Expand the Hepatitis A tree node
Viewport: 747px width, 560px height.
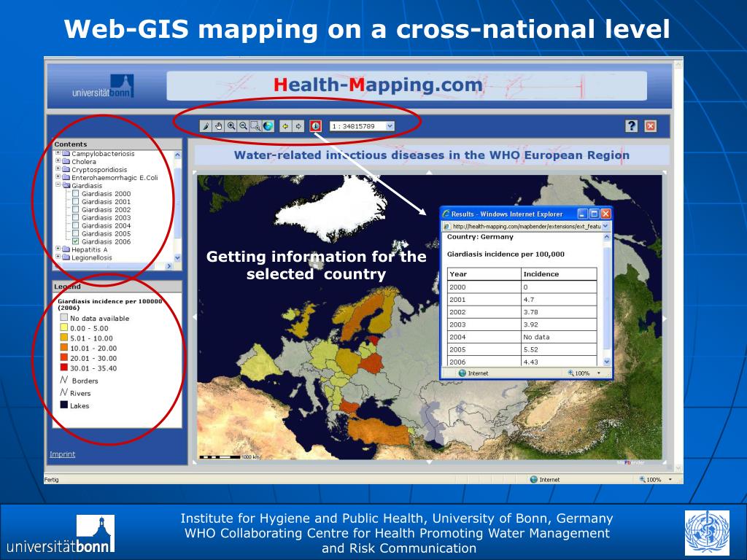(58, 249)
